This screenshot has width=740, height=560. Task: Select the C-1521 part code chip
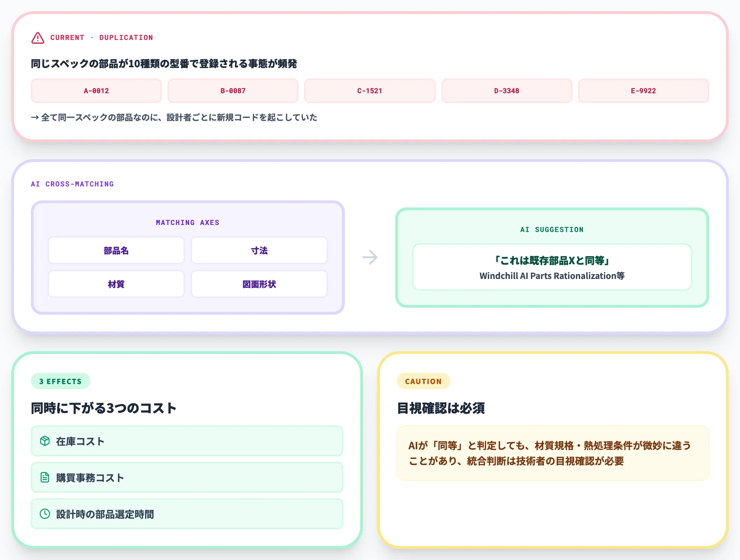point(370,91)
